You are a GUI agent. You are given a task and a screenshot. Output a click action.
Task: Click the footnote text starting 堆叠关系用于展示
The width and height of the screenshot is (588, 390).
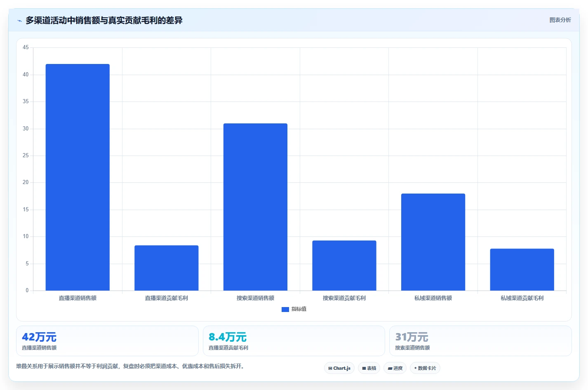pyautogui.click(x=131, y=366)
